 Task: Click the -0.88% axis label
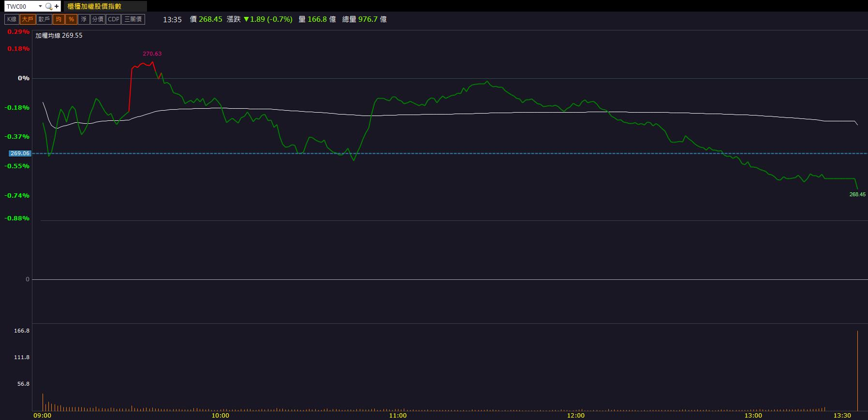[17, 218]
